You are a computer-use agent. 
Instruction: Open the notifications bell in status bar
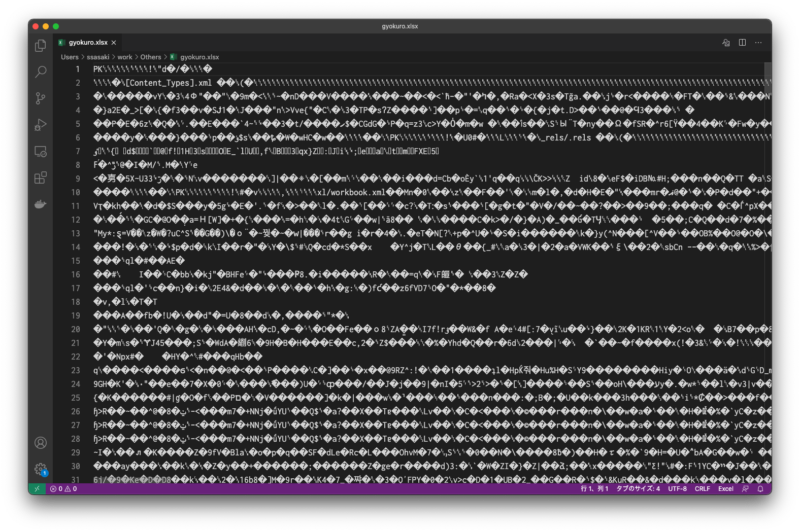click(x=760, y=489)
